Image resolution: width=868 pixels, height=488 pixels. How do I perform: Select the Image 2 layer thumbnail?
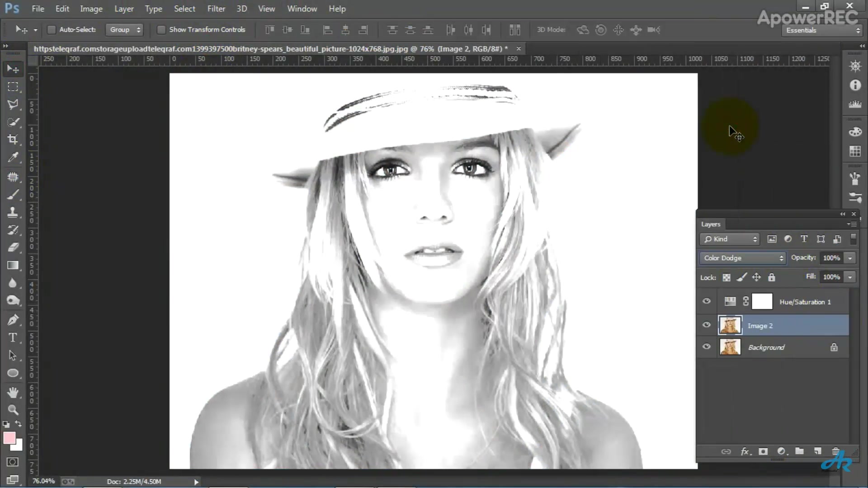(730, 325)
